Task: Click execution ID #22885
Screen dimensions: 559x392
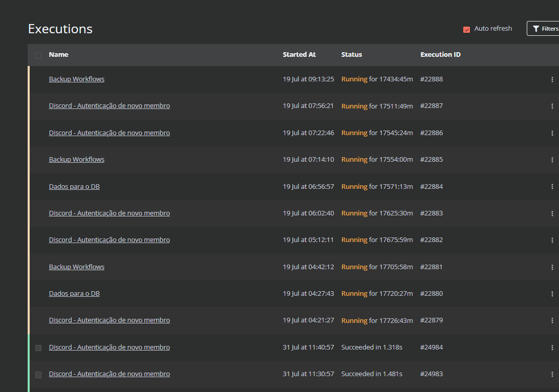Action: pyautogui.click(x=432, y=159)
